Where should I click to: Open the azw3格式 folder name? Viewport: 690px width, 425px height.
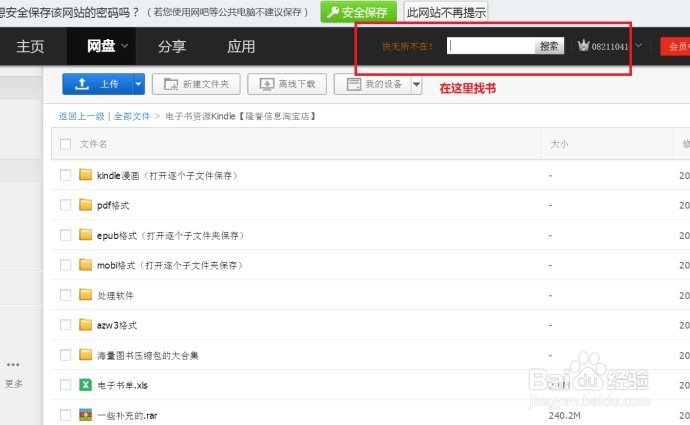coord(117,325)
